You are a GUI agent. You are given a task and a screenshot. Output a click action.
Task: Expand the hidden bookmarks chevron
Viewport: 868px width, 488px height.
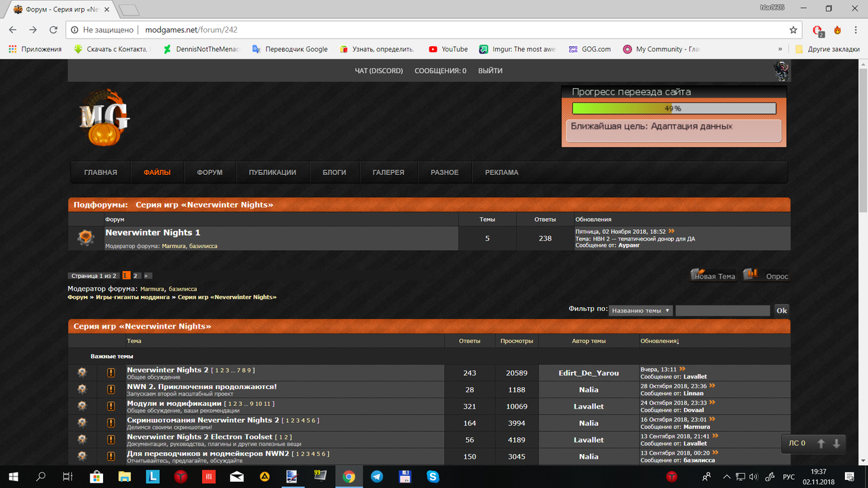(780, 49)
